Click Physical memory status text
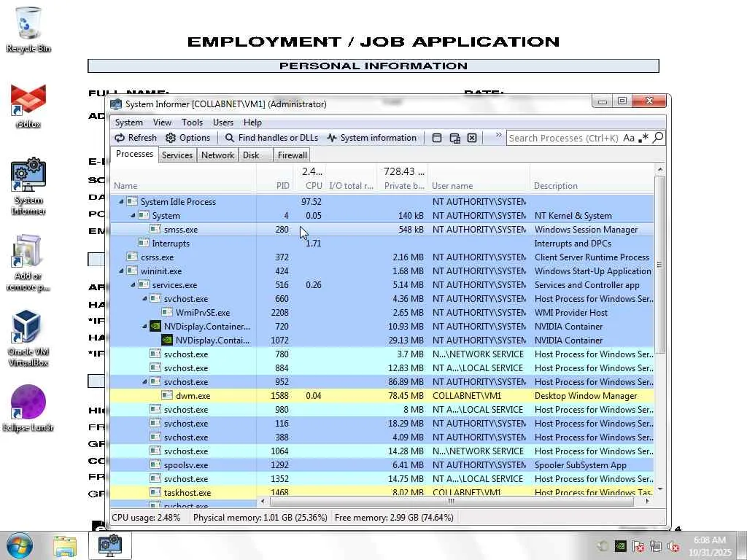The width and height of the screenshot is (747, 560). pyautogui.click(x=260, y=517)
